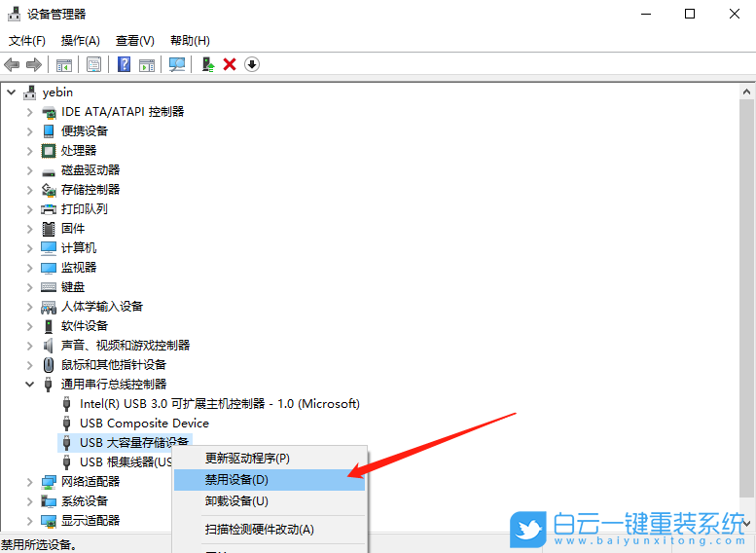This screenshot has height=553, width=756.
Task: Click the disable device down-arrow icon
Action: click(252, 64)
